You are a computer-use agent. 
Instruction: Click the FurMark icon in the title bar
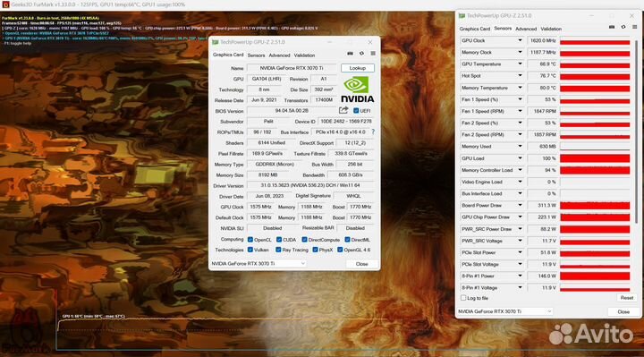coord(5,4)
